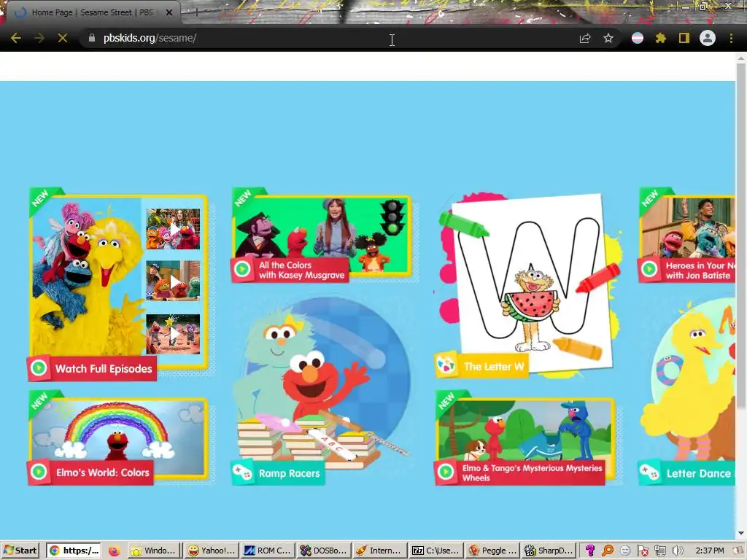Switch to the ROM C... taskbar window
The height and width of the screenshot is (560, 747).
click(x=268, y=551)
